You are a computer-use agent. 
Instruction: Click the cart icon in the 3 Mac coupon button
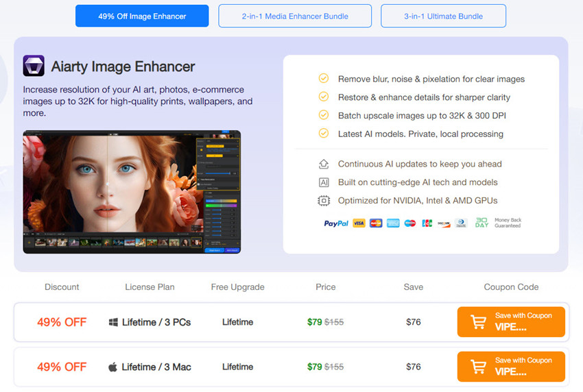click(x=478, y=367)
